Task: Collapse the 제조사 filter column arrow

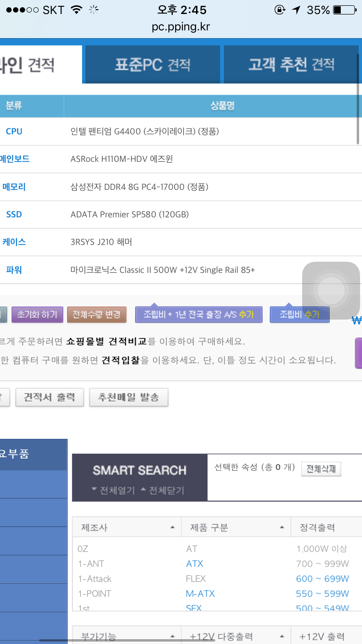Action: 172,528
